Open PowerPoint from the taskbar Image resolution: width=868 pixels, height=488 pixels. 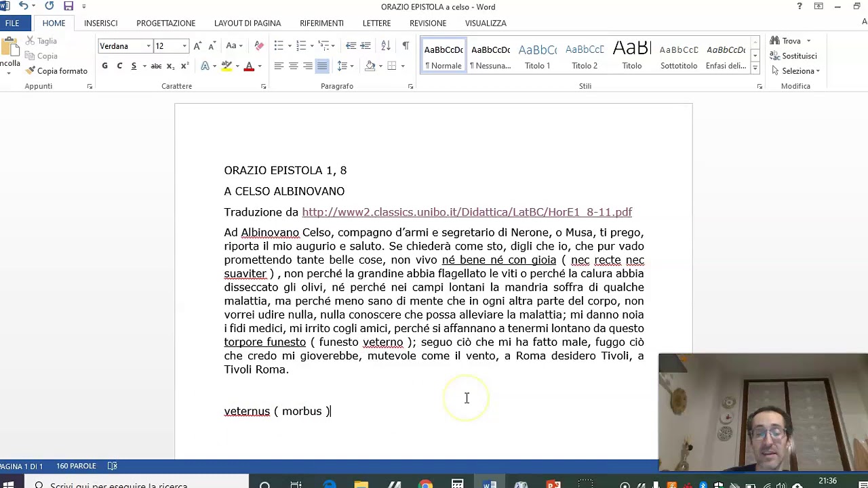553,485
